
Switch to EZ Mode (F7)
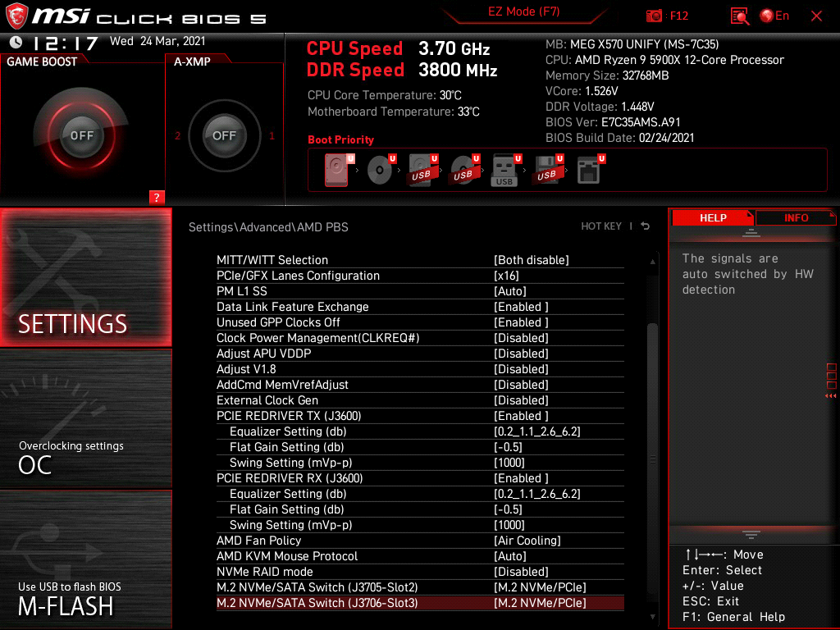(523, 11)
